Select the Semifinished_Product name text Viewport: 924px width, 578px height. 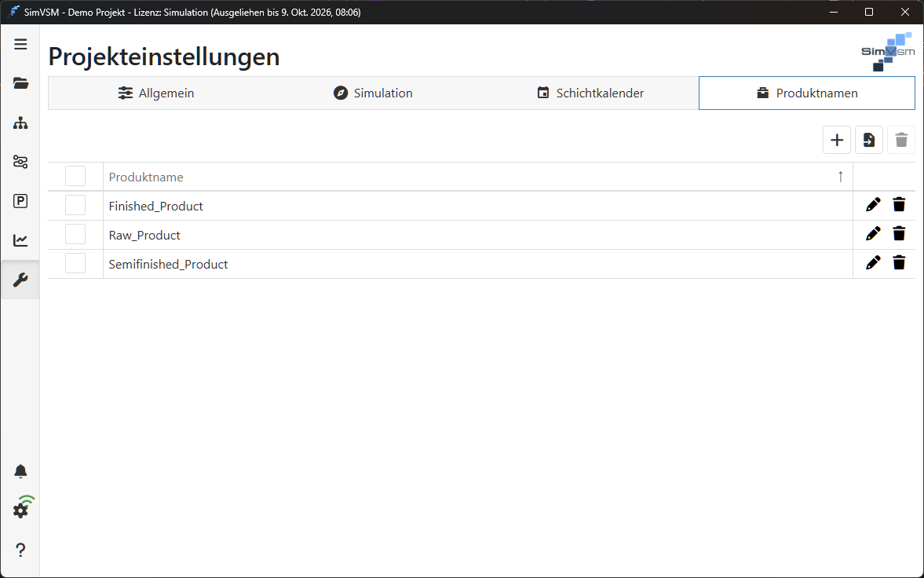tap(169, 264)
